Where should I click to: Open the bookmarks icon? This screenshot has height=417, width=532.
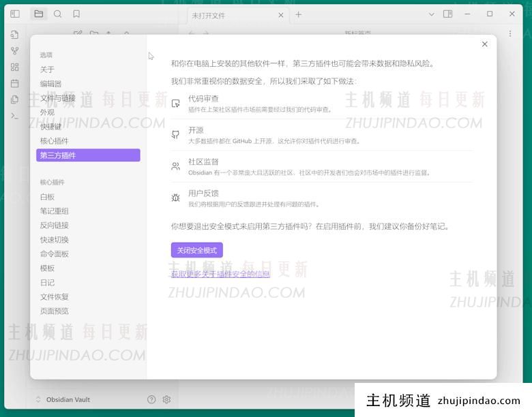(x=76, y=14)
